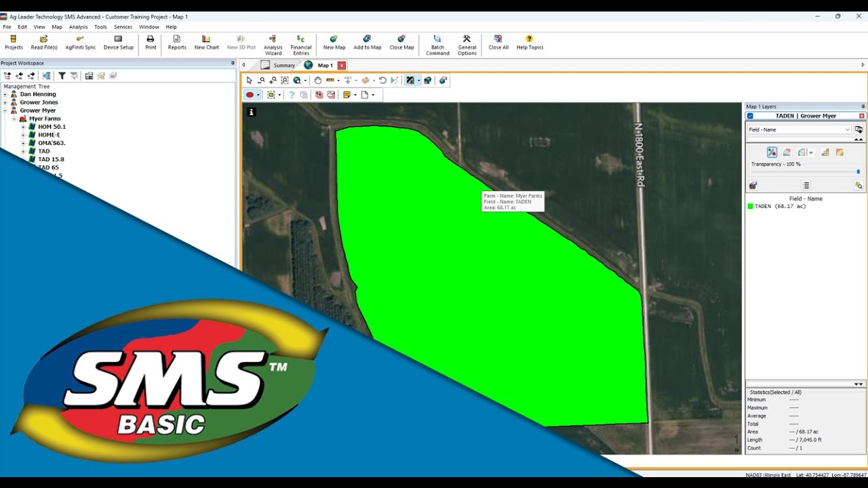Pin the Project Workspace panel

coord(233,63)
